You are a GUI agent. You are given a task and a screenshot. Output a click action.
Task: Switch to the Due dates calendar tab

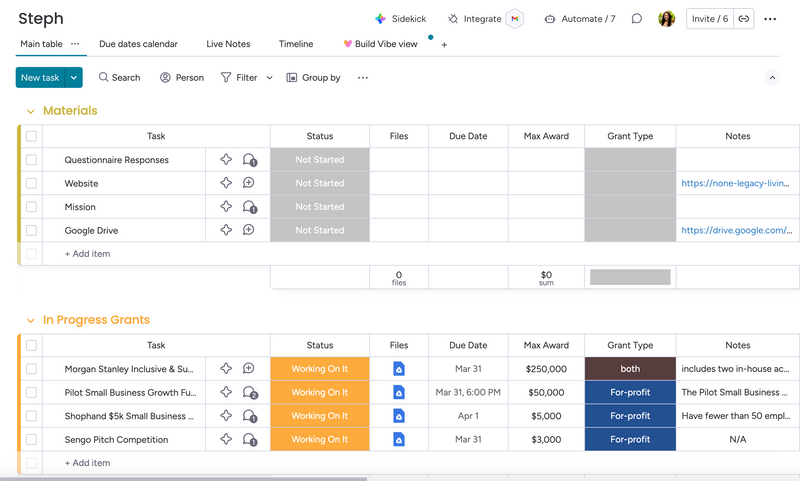click(x=138, y=44)
